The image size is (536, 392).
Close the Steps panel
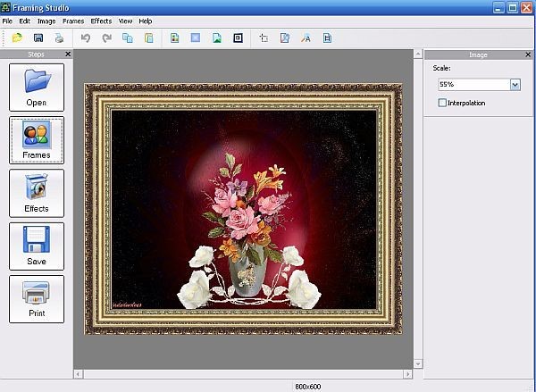point(68,54)
